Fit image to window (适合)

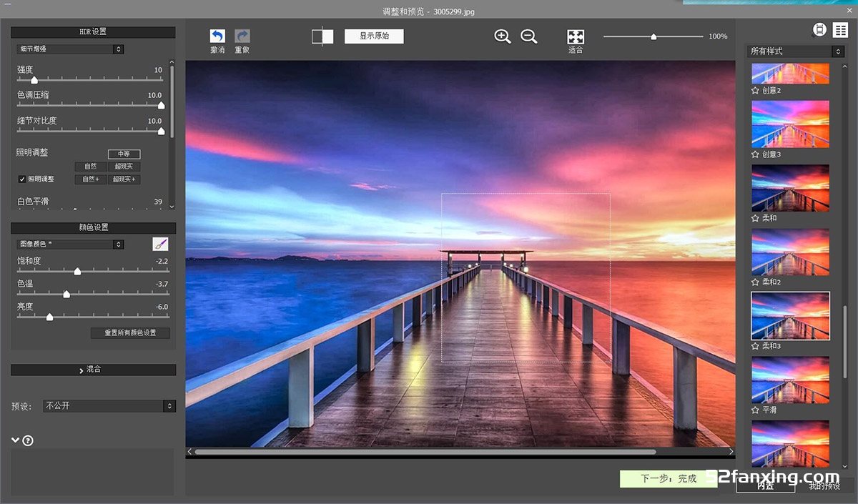point(576,37)
